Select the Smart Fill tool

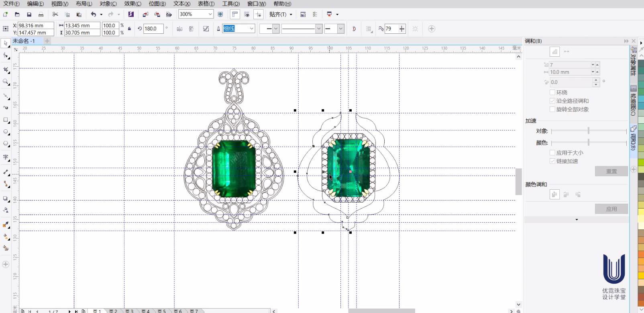point(6,248)
